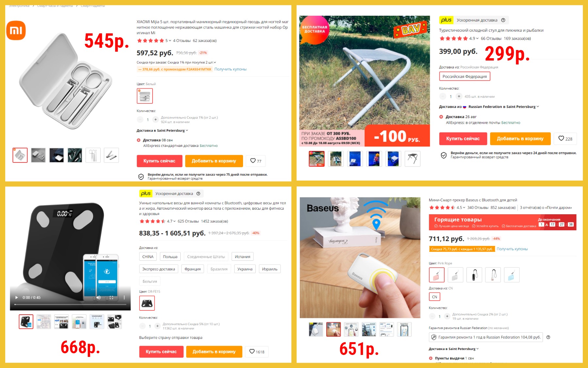Select Российская Федерация shipping option

pos(465,77)
